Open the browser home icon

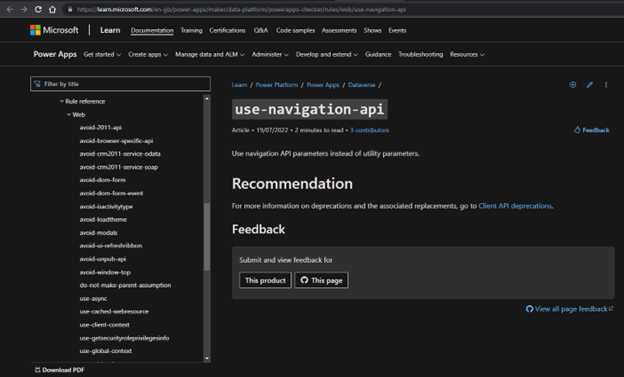[x=52, y=9]
